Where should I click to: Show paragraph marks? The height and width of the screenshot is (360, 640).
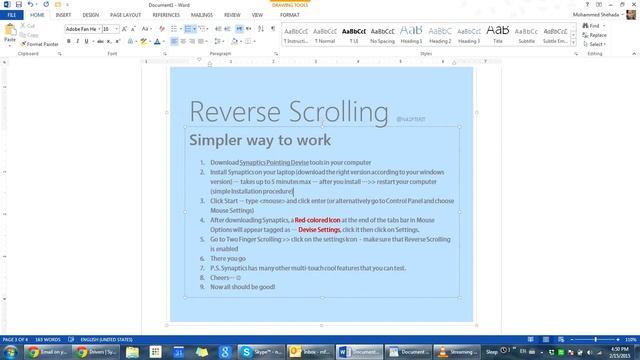273,29
